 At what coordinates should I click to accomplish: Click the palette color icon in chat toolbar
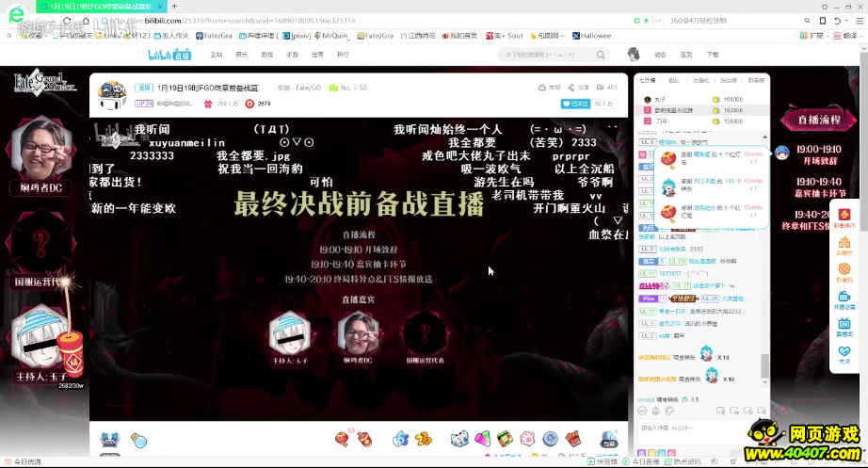click(669, 411)
